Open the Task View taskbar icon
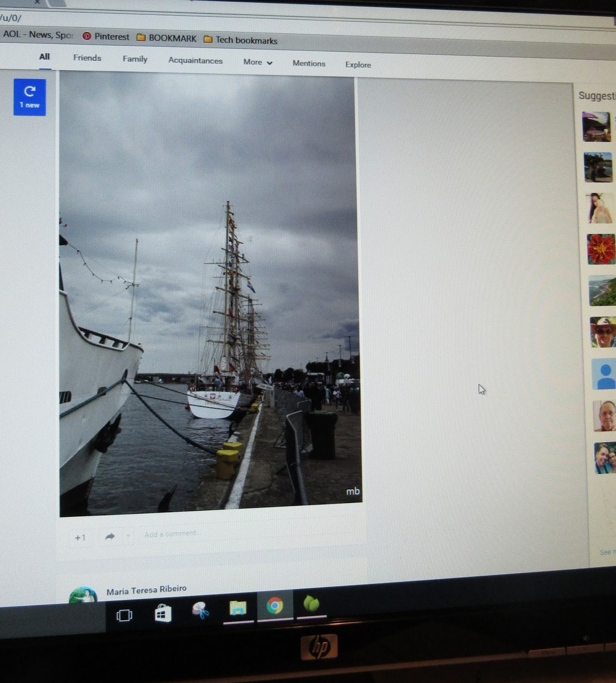Screen dimensions: 616x683 124,615
